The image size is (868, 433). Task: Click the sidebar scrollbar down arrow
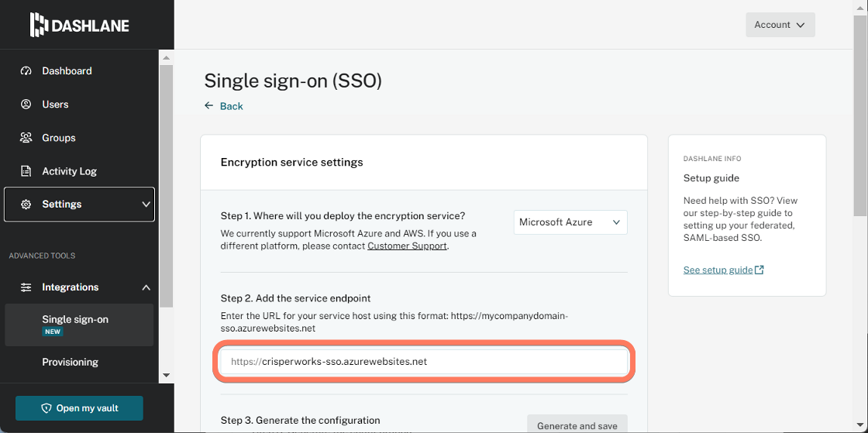point(166,375)
